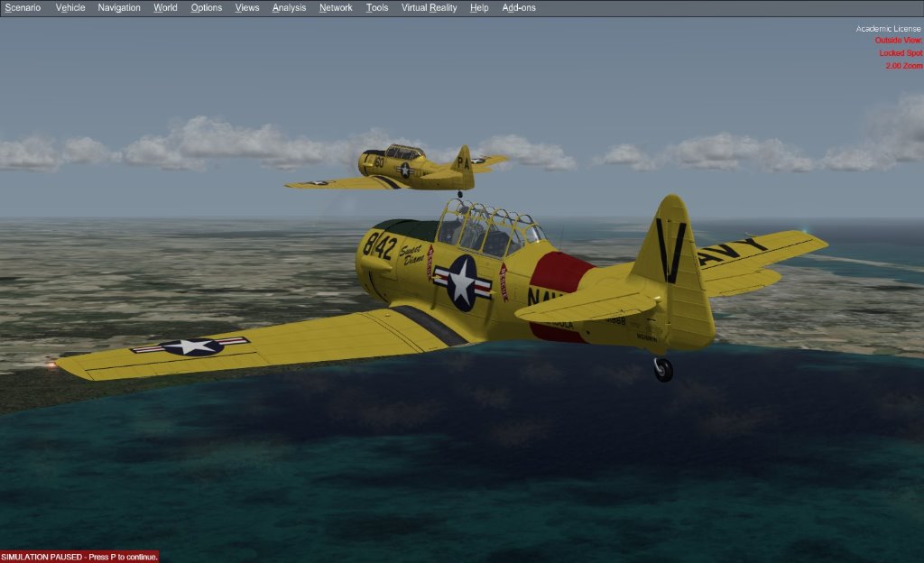
Task: Click the 'Academic License' text
Action: 888,28
